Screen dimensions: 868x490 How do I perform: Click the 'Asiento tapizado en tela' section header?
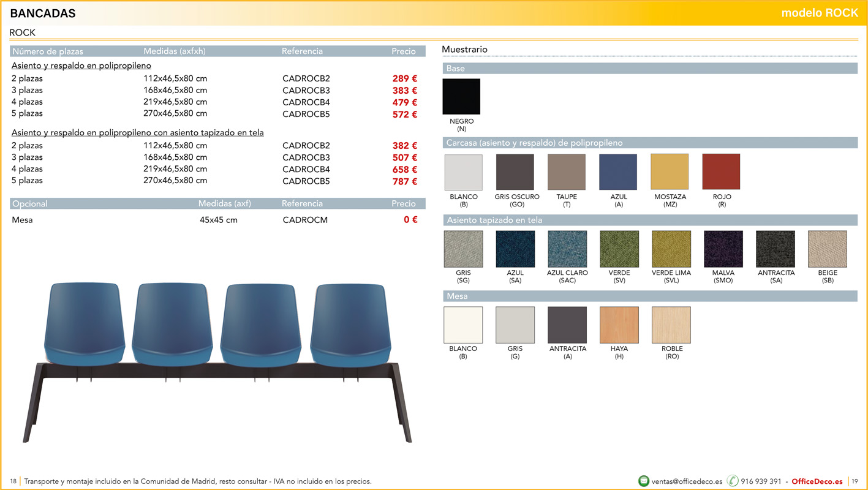pyautogui.click(x=494, y=220)
